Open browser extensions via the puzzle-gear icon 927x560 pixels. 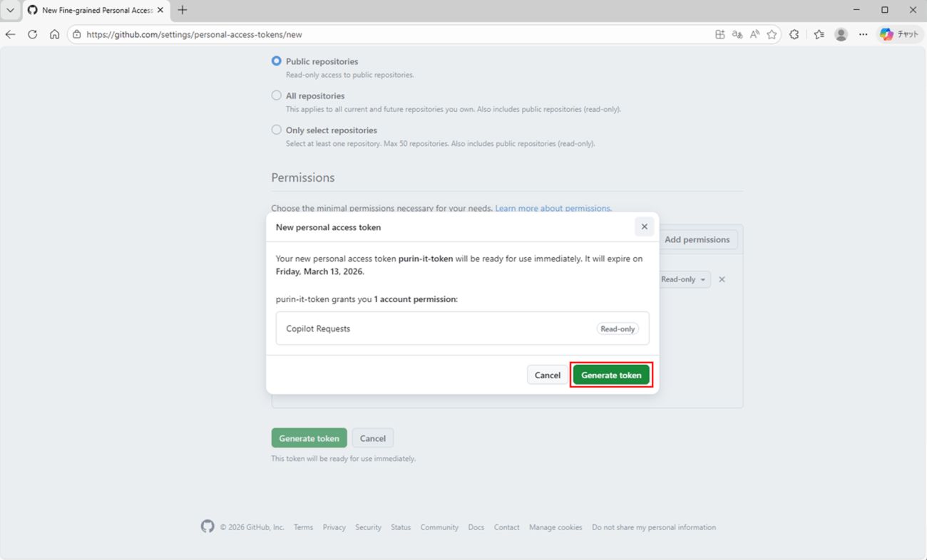794,33
